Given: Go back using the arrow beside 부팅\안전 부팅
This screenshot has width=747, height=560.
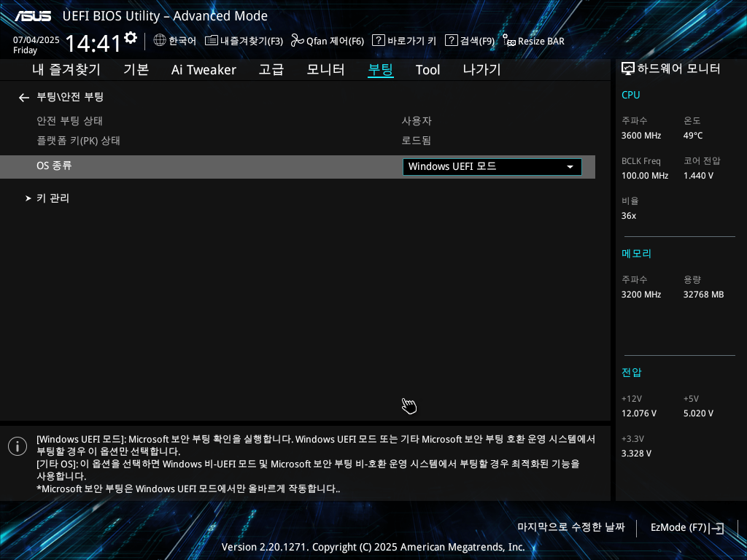Looking at the screenshot, I should (x=24, y=98).
